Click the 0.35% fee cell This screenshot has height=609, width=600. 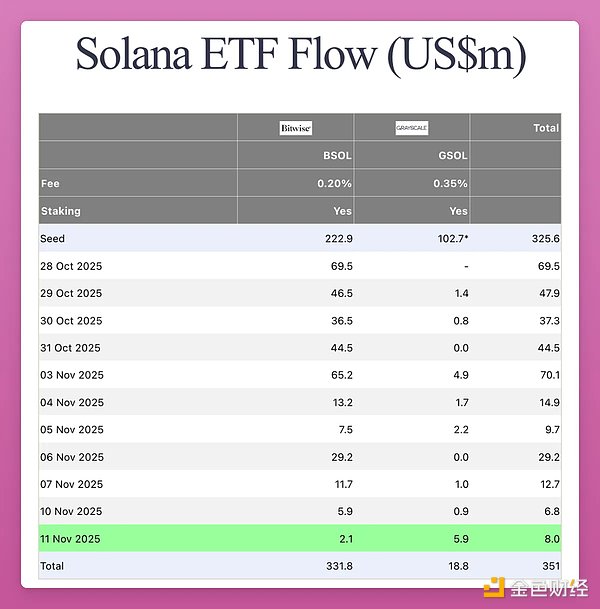point(451,184)
